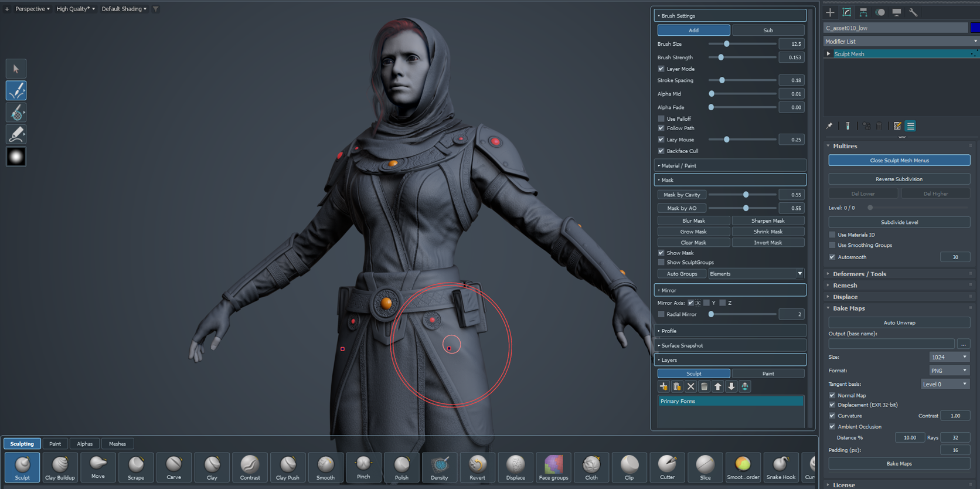Switch to the Meshes tab

point(117,444)
